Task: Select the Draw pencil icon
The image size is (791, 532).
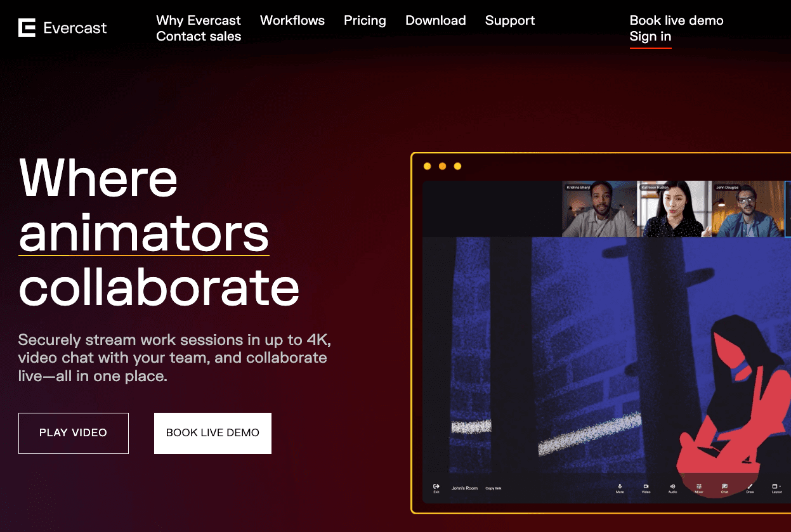Action: (x=750, y=486)
